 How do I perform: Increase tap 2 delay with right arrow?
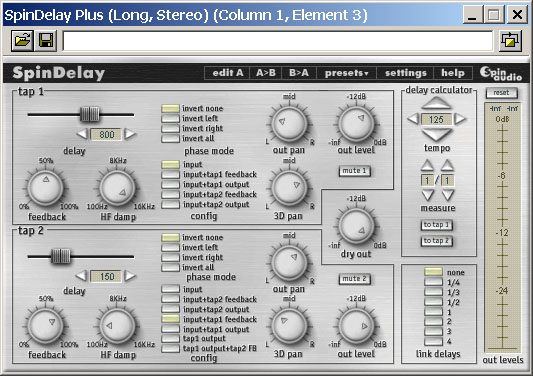130,276
